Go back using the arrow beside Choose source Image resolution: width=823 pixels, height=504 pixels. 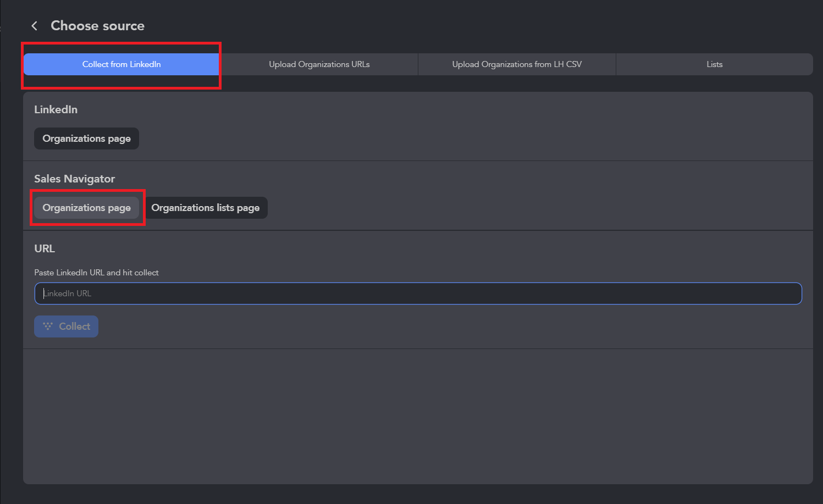click(x=35, y=26)
